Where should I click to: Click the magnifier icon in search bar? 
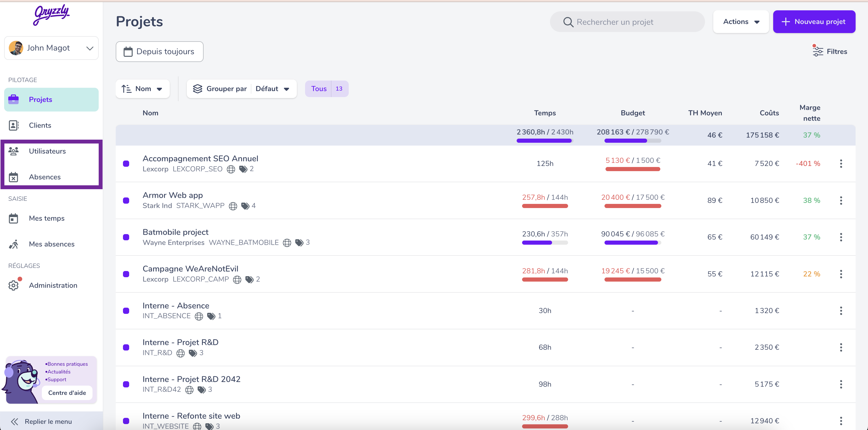point(568,22)
